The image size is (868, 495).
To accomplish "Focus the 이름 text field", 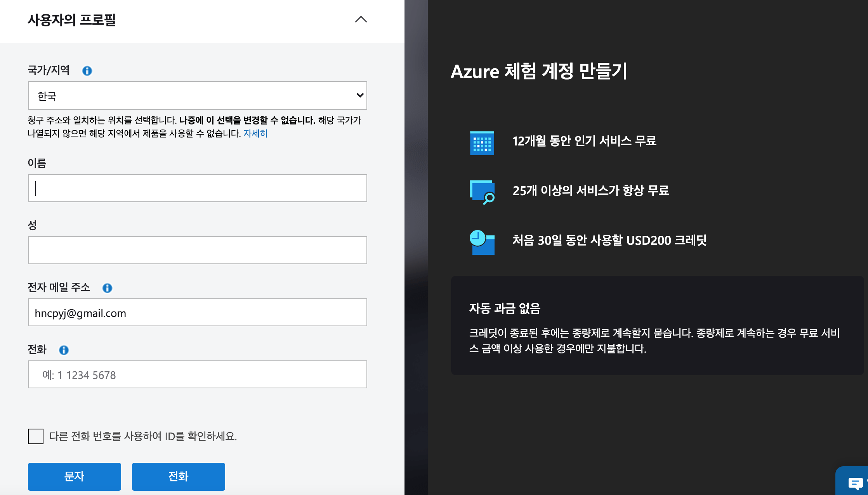I will [197, 188].
